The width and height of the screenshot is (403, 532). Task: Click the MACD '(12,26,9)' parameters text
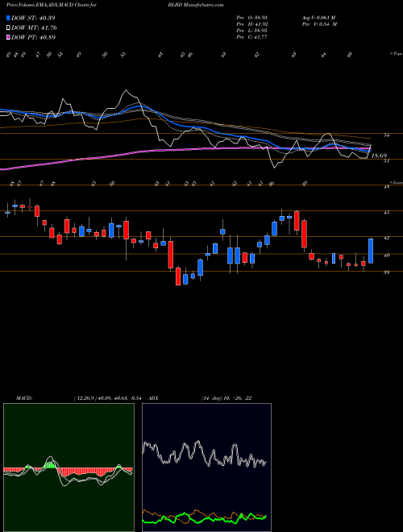point(85,398)
